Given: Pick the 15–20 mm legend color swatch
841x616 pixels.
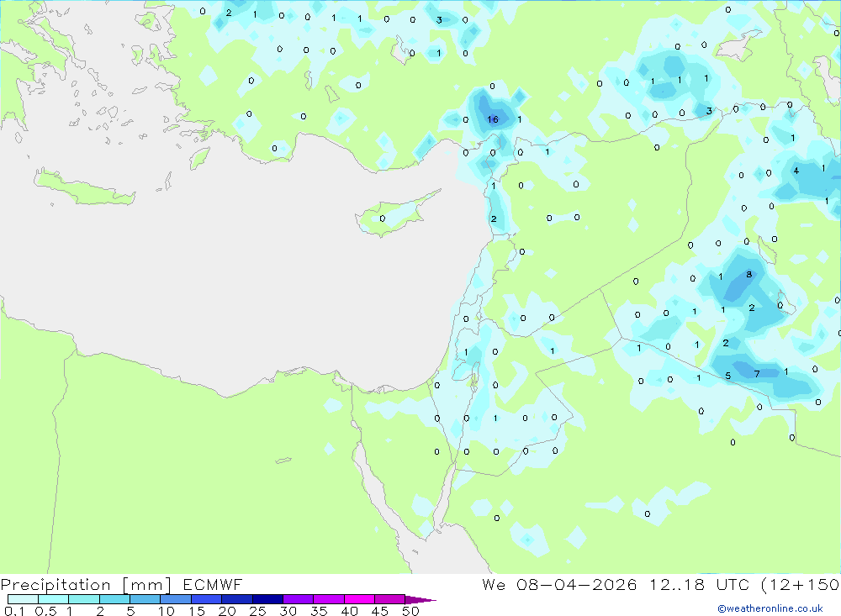Looking at the screenshot, I should pos(207,599).
